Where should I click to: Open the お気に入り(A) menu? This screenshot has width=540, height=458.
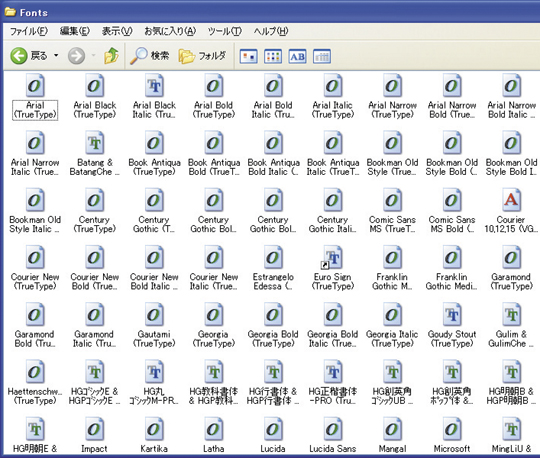coord(170,31)
